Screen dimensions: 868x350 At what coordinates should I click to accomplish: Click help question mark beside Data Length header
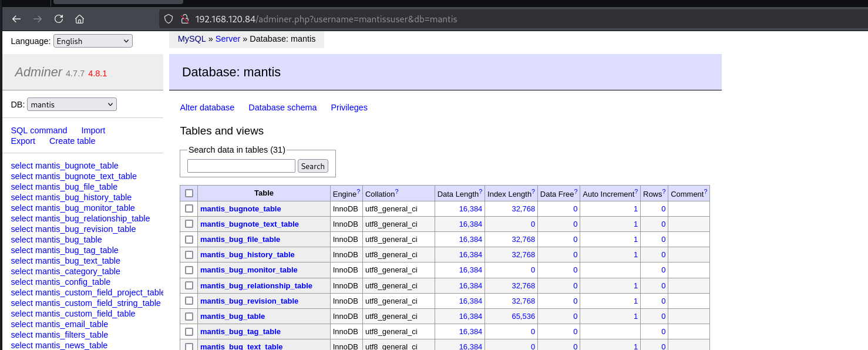(x=480, y=191)
